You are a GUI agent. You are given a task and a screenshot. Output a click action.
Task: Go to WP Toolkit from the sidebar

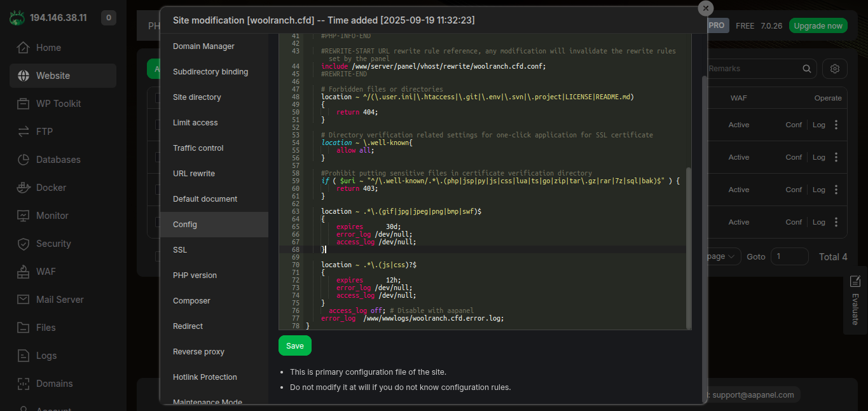58,104
